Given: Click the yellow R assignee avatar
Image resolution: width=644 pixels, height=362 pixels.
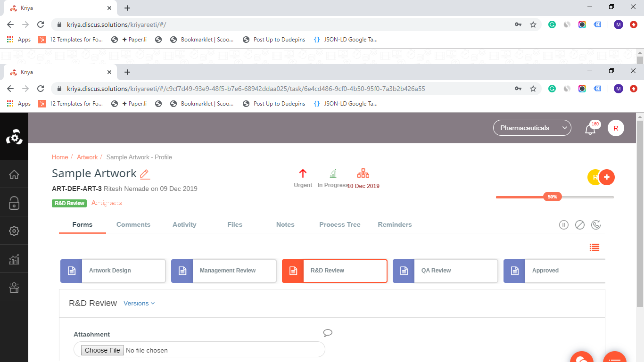Looking at the screenshot, I should click(593, 177).
